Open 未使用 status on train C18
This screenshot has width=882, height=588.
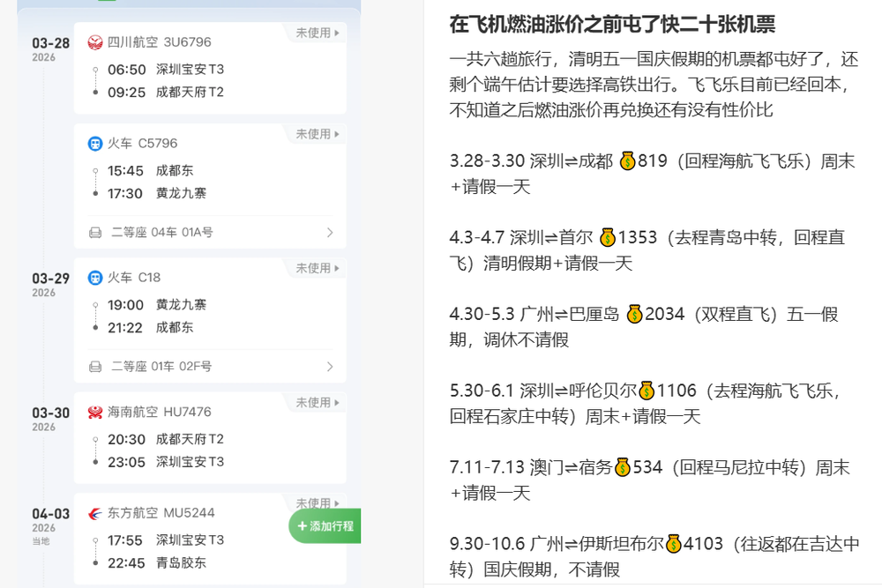coord(318,268)
